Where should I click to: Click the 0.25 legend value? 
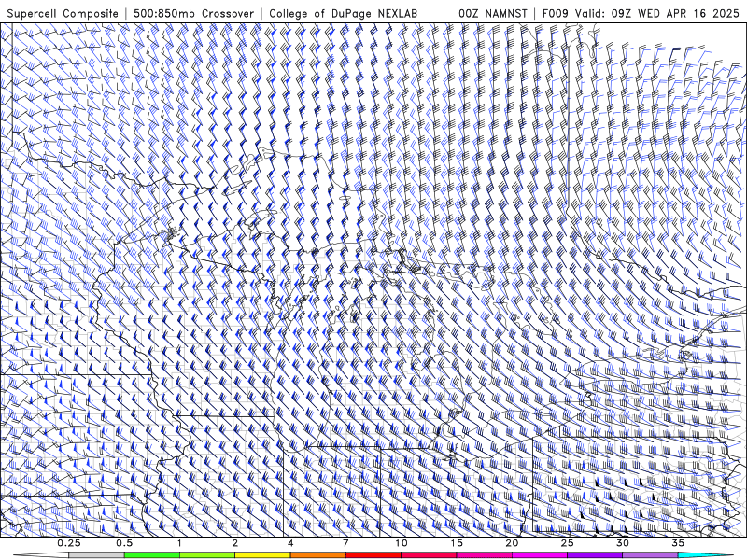(x=68, y=543)
